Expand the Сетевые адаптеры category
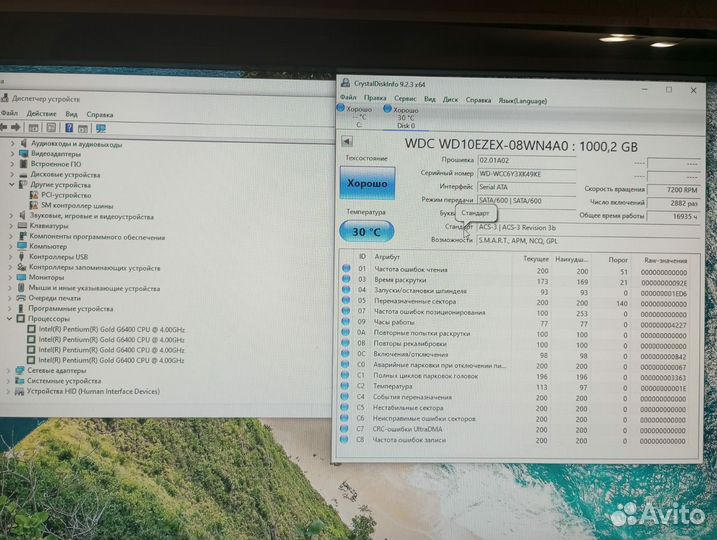 pos(10,370)
